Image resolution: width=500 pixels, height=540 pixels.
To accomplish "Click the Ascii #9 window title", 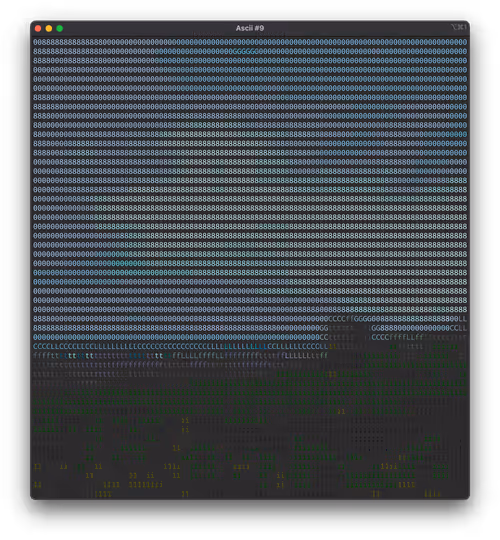I will pyautogui.click(x=250, y=28).
